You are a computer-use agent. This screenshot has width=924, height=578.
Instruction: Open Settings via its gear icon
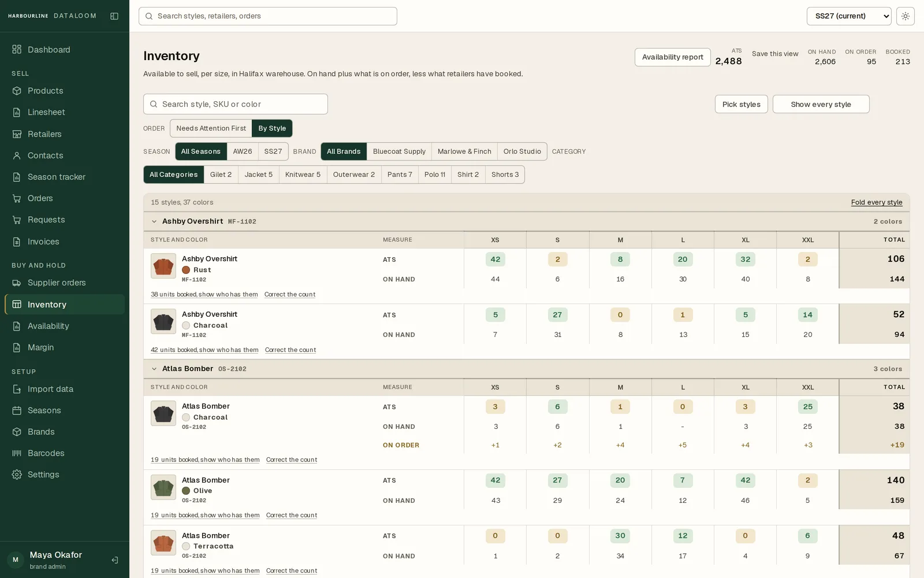pyautogui.click(x=17, y=475)
